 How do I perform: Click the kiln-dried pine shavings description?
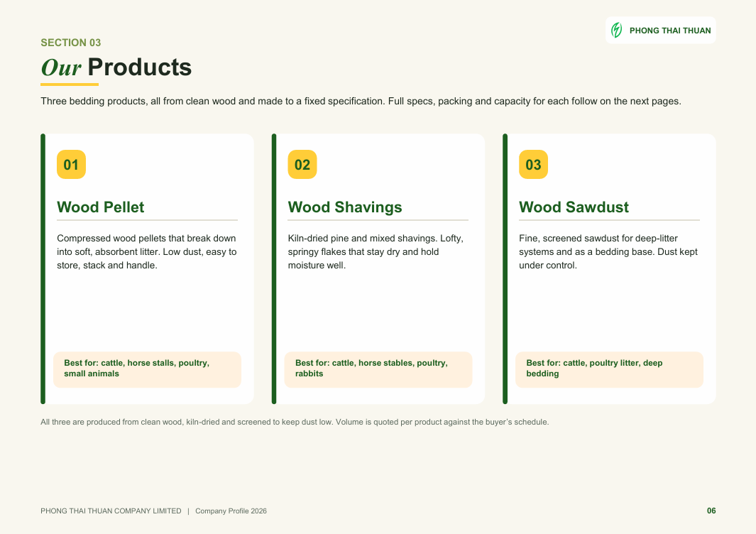coord(376,252)
